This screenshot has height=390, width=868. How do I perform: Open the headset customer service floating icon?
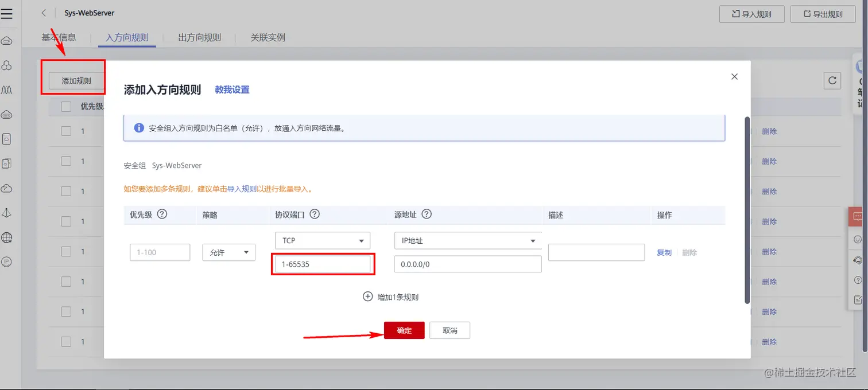click(x=859, y=260)
